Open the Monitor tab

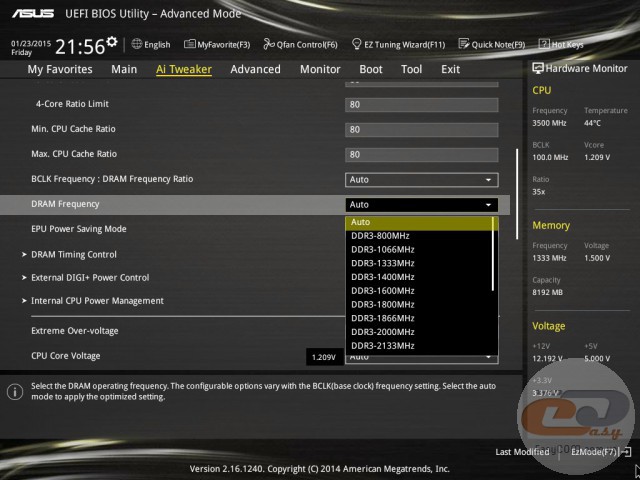320,69
